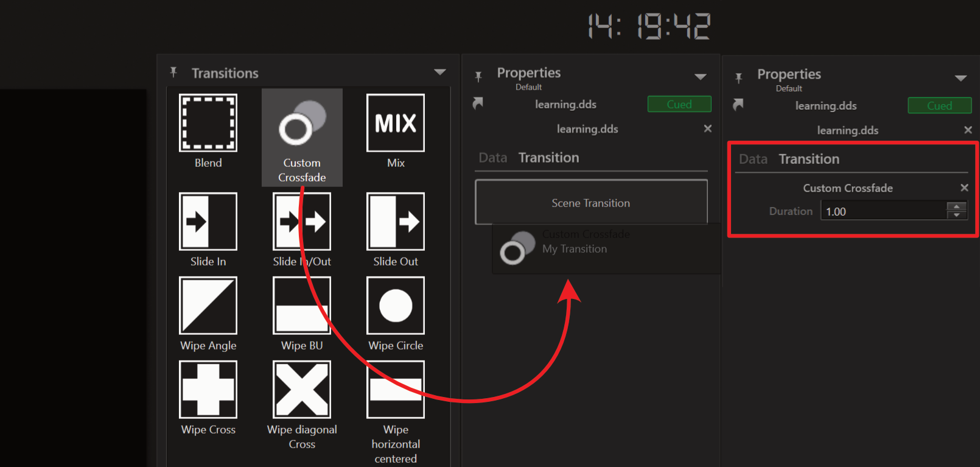Select the Wipe Cross transition
Viewport: 980px width, 467px height.
coord(208,390)
